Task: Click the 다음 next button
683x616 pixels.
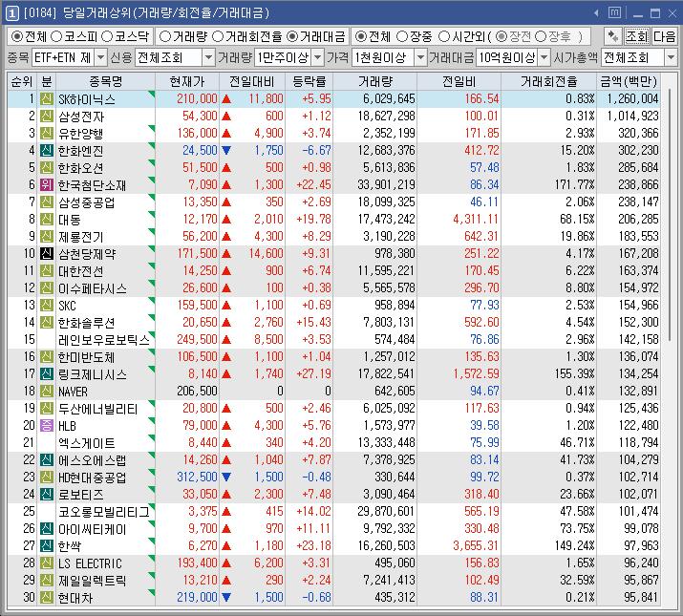Action: point(664,36)
